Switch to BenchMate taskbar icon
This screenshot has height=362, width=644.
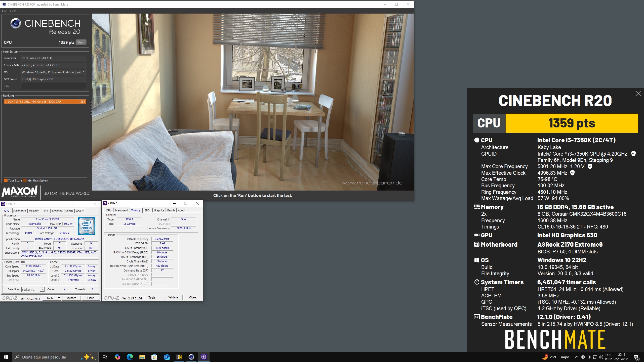click(179, 357)
